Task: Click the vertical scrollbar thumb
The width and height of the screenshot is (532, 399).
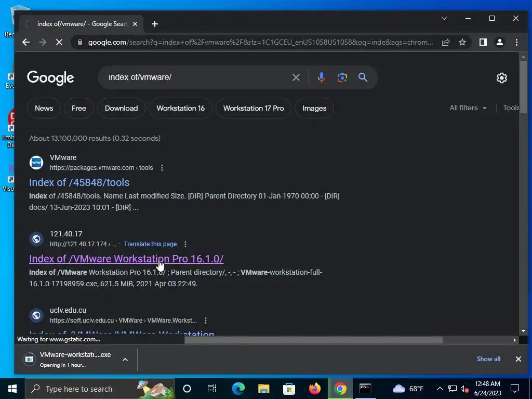Action: pyautogui.click(x=523, y=86)
